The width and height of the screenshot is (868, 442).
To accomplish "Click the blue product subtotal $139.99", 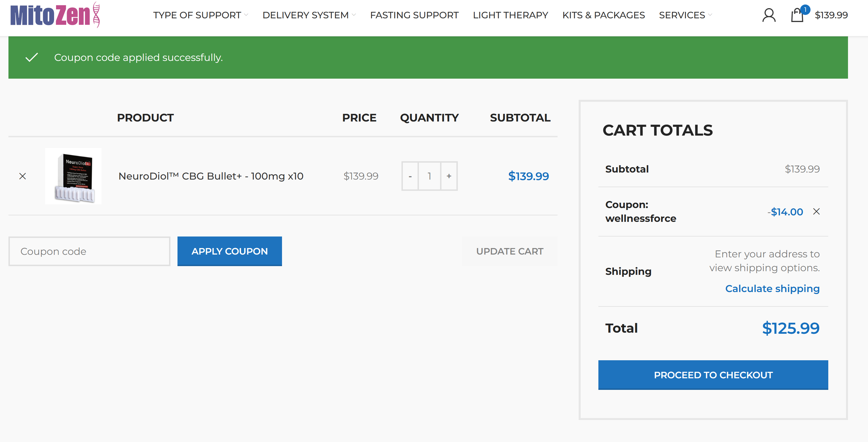I will coord(528,176).
